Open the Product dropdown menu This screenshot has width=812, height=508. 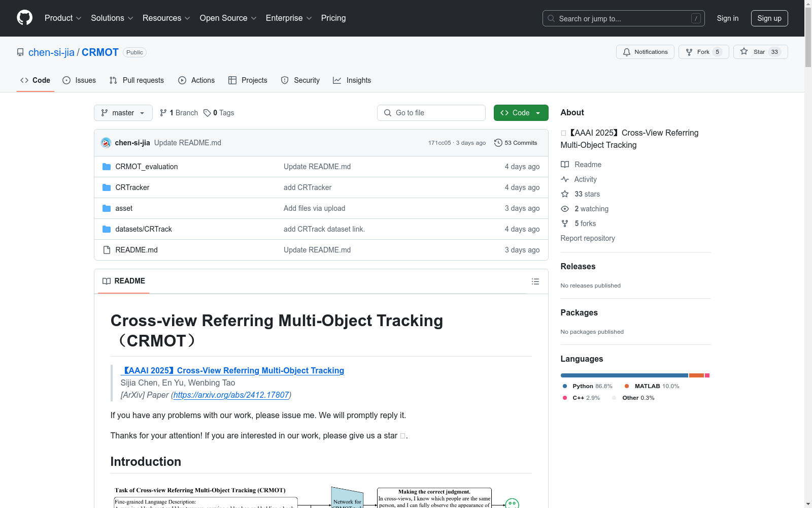[63, 18]
